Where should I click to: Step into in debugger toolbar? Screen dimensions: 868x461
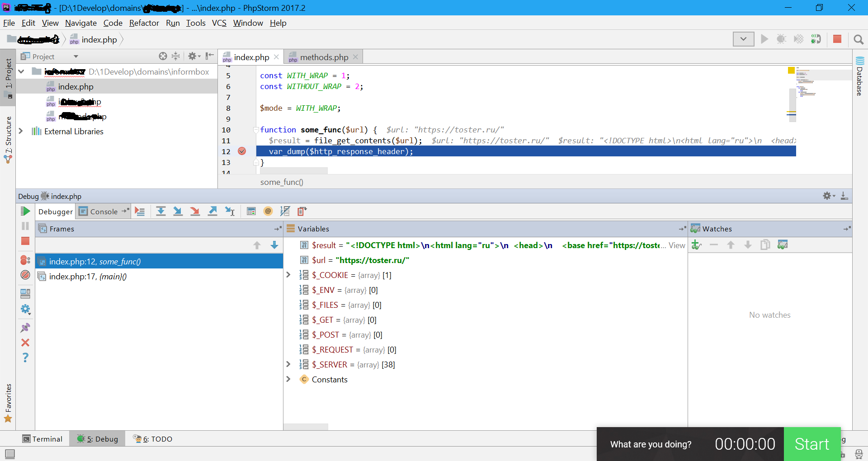click(178, 211)
